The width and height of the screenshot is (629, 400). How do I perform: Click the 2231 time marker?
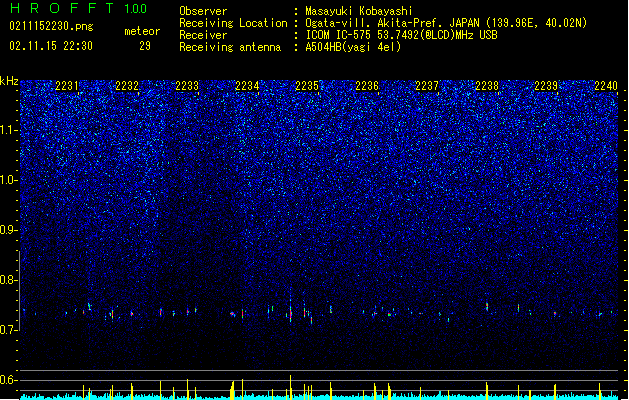click(x=67, y=85)
